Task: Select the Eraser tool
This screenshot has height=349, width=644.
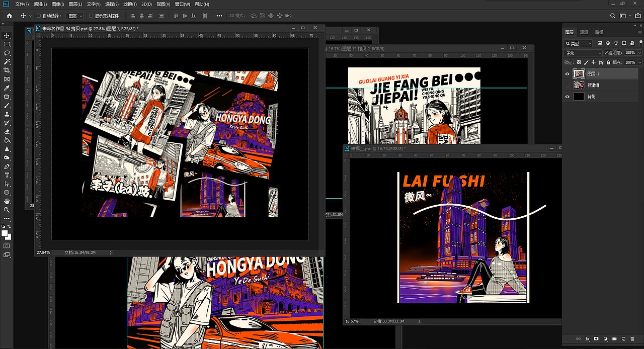Action: (x=7, y=132)
